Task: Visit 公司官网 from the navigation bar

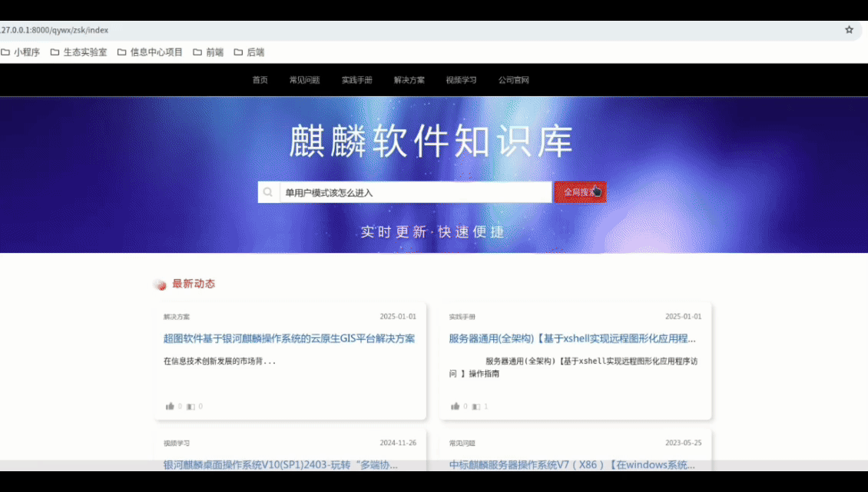Action: click(514, 81)
